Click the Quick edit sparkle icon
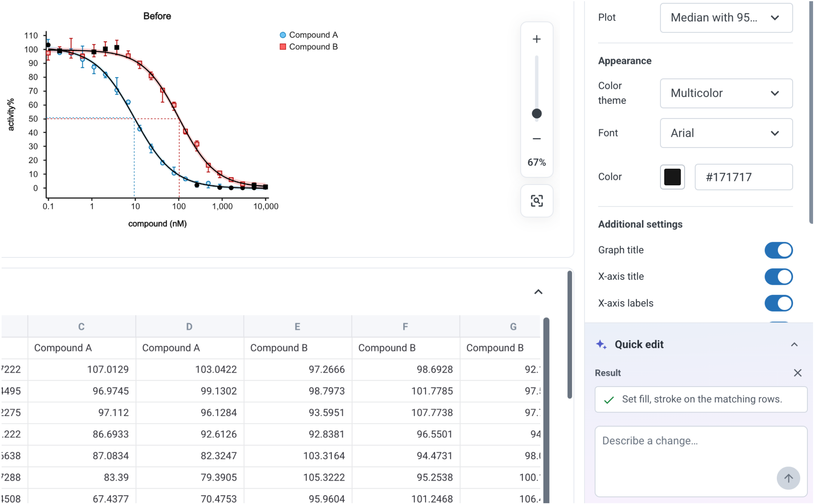Image resolution: width=815 pixels, height=504 pixels. [x=601, y=344]
